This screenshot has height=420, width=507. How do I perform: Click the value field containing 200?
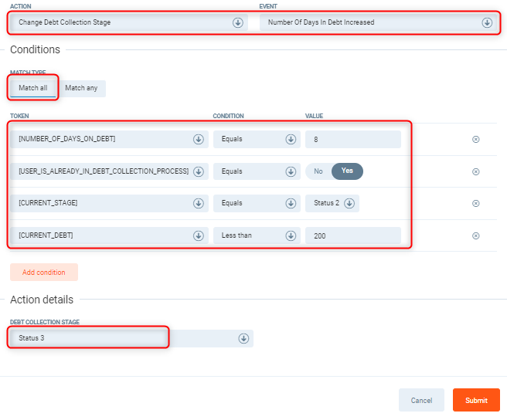click(352, 235)
